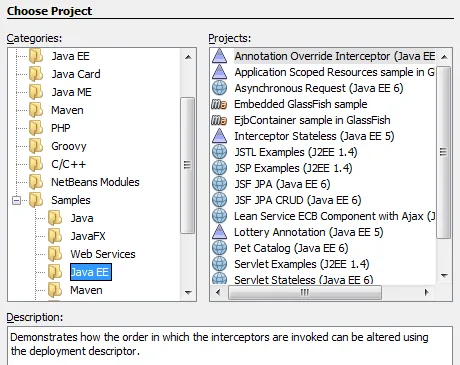Click the triangle icon beside Annotation Override Interceptor

219,56
